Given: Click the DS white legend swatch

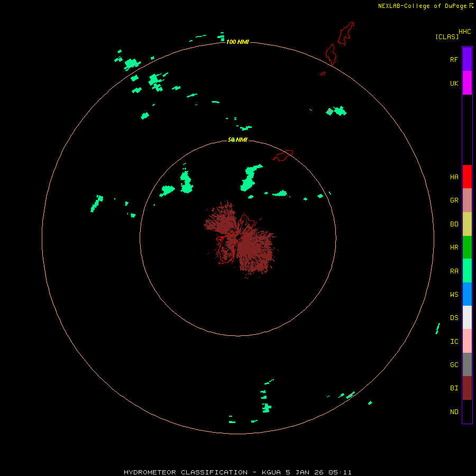Looking at the screenshot, I should click(x=467, y=317).
